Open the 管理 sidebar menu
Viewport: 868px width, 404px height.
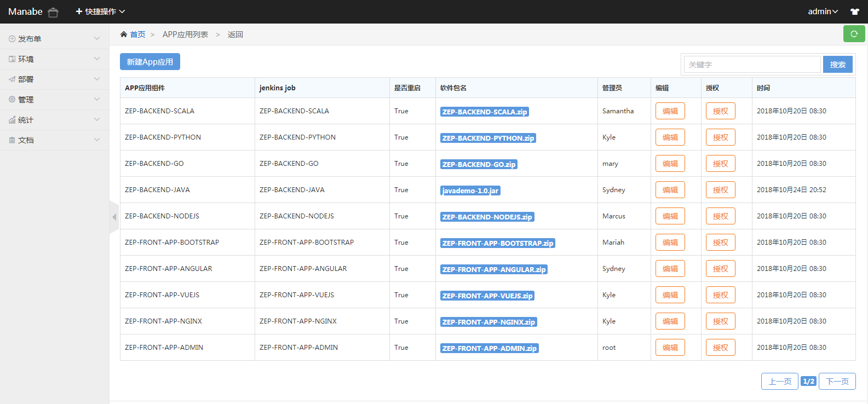[54, 100]
